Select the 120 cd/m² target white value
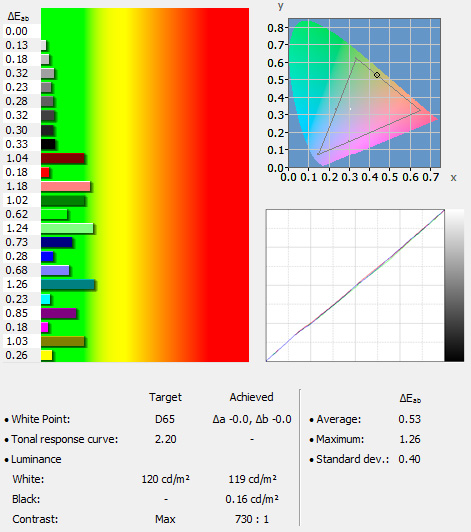The height and width of the screenshot is (532, 471). click(166, 479)
